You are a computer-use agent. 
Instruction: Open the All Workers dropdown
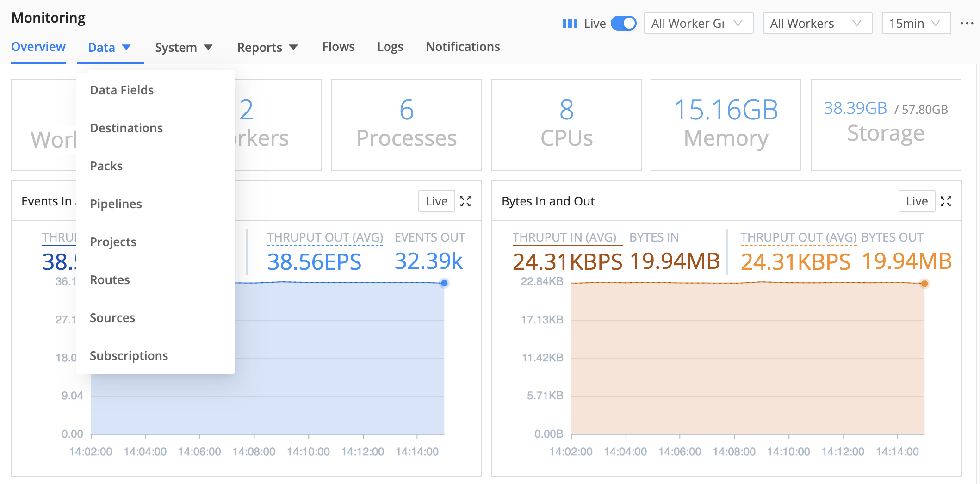[x=817, y=23]
